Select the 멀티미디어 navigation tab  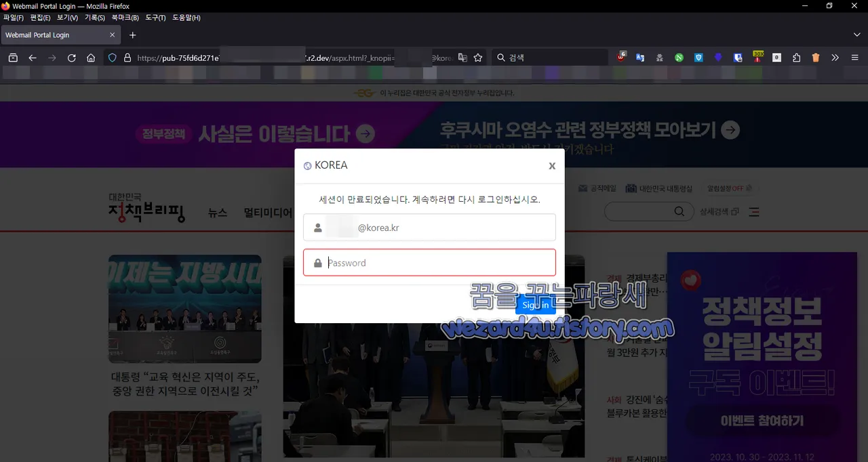[267, 211]
